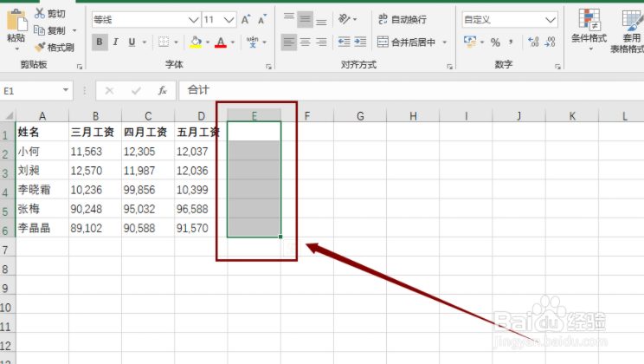Click header cell 三月工资
The image size is (644, 364).
click(x=95, y=132)
